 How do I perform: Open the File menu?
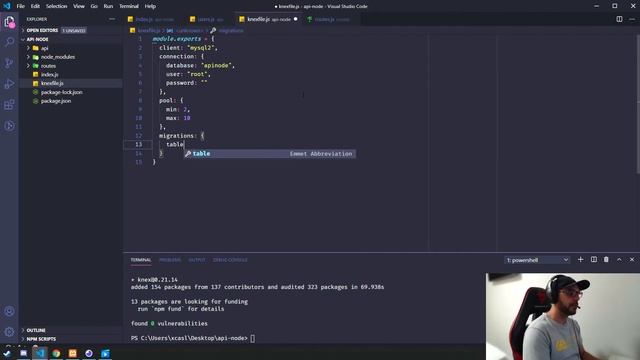[20, 6]
